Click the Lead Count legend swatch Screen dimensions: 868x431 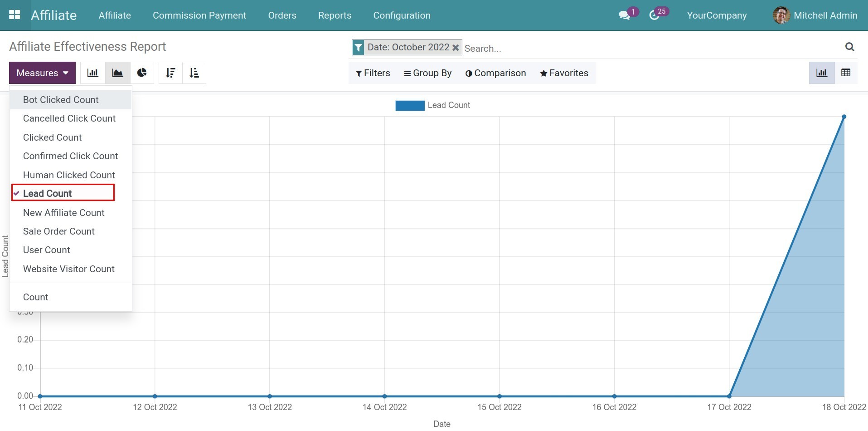click(409, 105)
